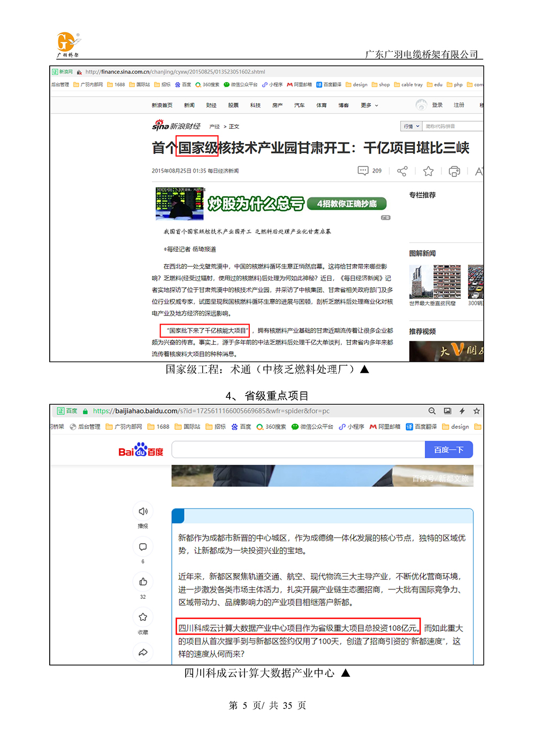The width and height of the screenshot is (535, 756).
Task: Favorite the Sina article with the star icon
Action: click(429, 171)
